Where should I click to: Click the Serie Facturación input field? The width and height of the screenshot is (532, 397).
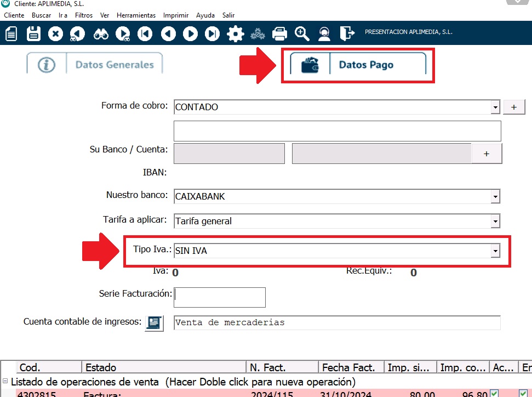click(x=220, y=297)
